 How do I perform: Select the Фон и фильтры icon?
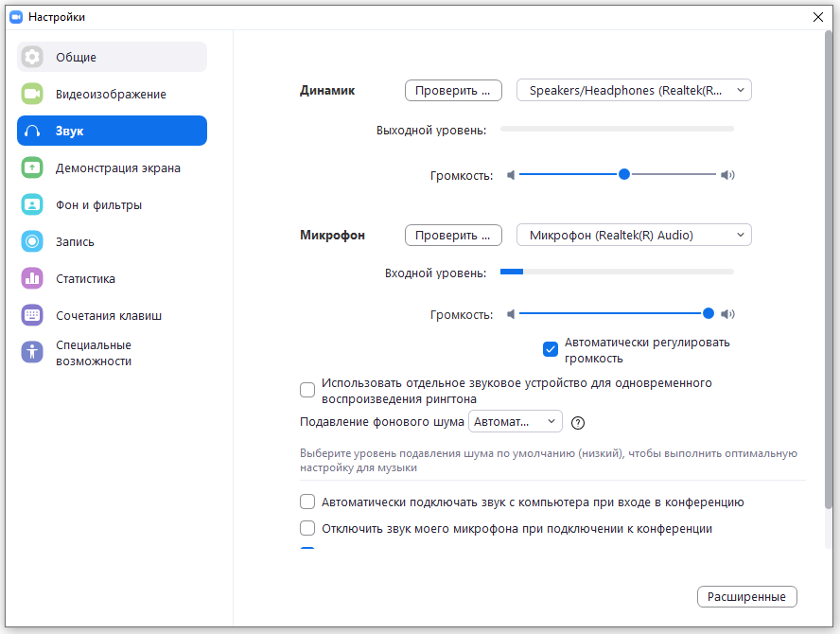click(32, 204)
